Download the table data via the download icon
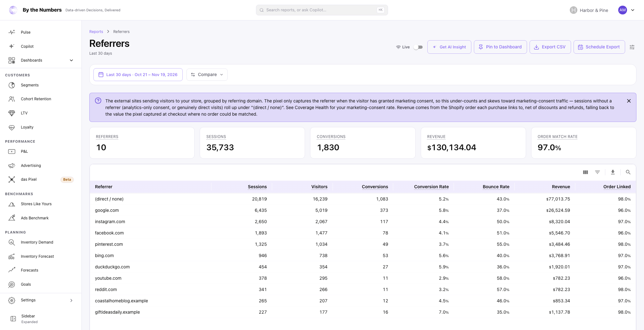 click(x=613, y=172)
